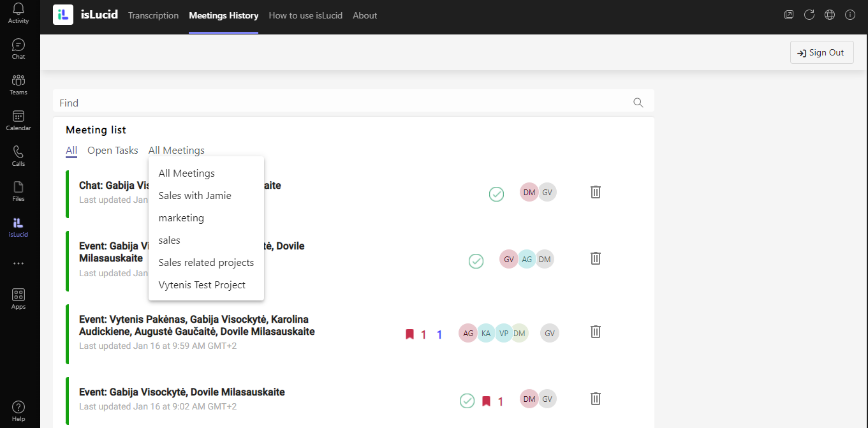Viewport: 868px width, 428px height.
Task: Click the red bookmark on Vytenis Pakėnas meeting
Action: [x=410, y=333]
